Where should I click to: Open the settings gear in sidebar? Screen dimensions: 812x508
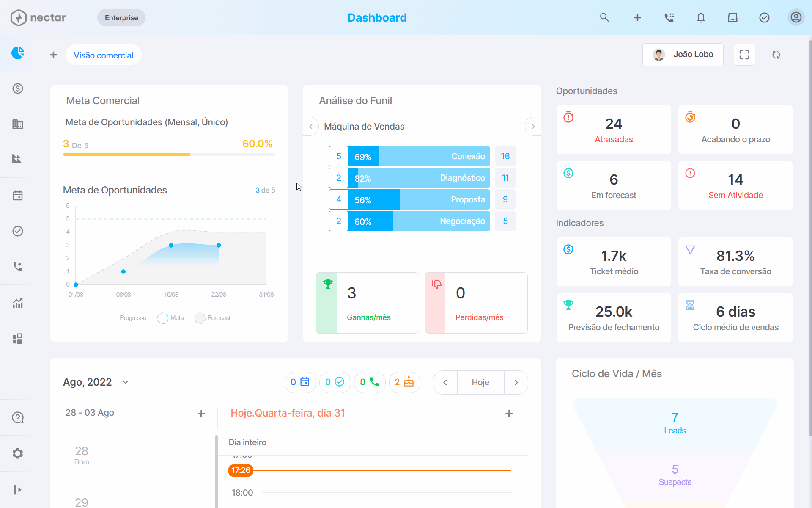tap(18, 453)
